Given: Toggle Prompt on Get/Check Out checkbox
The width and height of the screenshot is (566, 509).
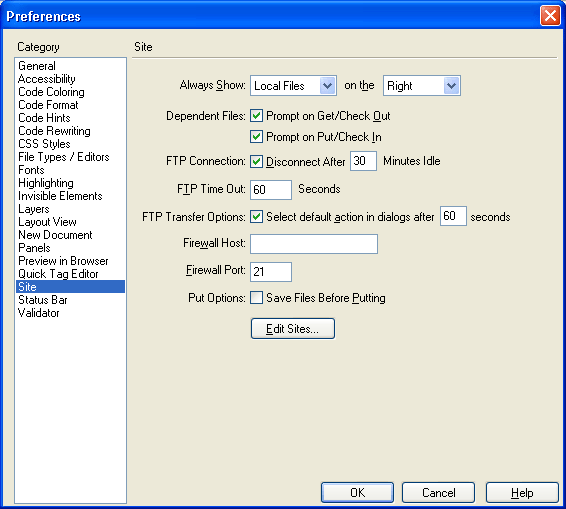Looking at the screenshot, I should 256,116.
